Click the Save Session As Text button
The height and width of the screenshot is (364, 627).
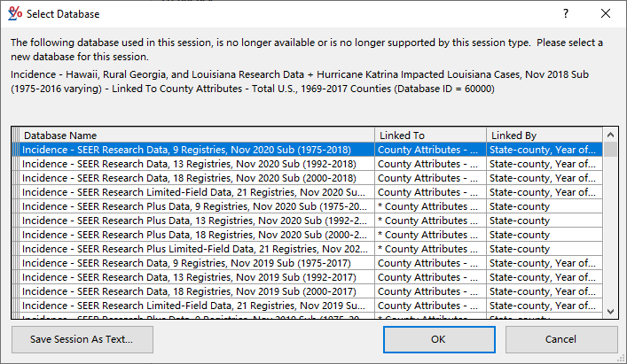coord(82,339)
